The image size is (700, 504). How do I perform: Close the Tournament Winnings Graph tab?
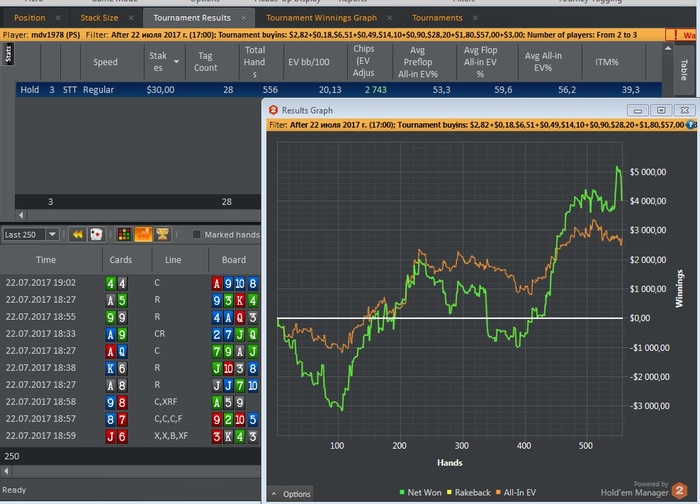[390, 18]
